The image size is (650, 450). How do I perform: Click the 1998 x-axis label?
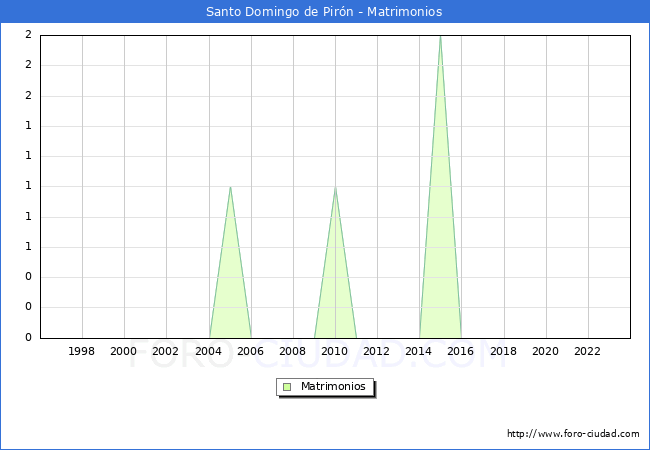pyautogui.click(x=81, y=351)
